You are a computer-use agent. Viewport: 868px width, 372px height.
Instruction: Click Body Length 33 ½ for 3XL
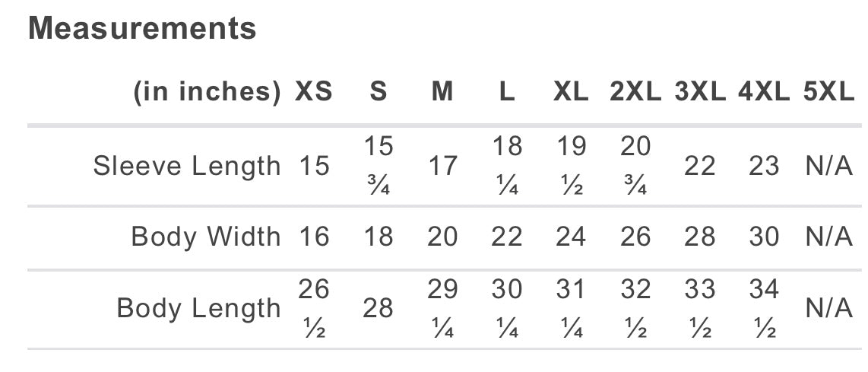tap(700, 308)
